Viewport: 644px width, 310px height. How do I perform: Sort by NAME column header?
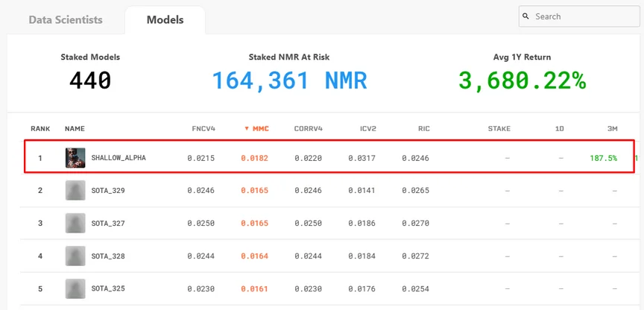coord(75,128)
